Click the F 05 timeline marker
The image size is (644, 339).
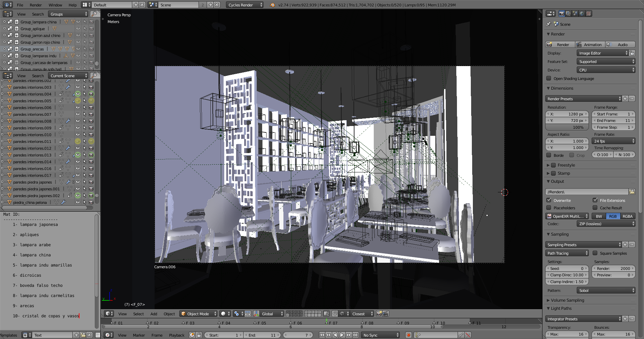(x=260, y=323)
